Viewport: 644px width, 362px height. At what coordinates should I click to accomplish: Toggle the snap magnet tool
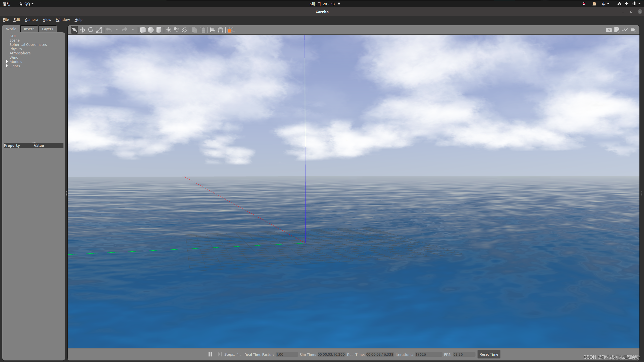(220, 30)
